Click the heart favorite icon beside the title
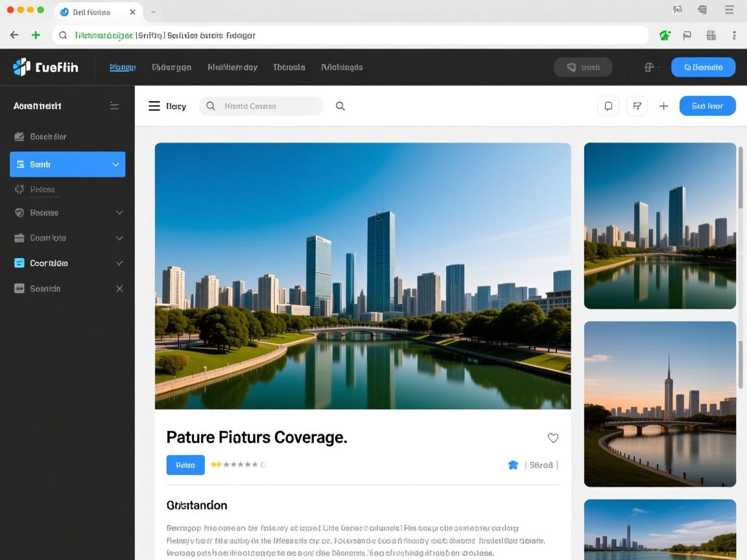The width and height of the screenshot is (747, 560). click(552, 438)
